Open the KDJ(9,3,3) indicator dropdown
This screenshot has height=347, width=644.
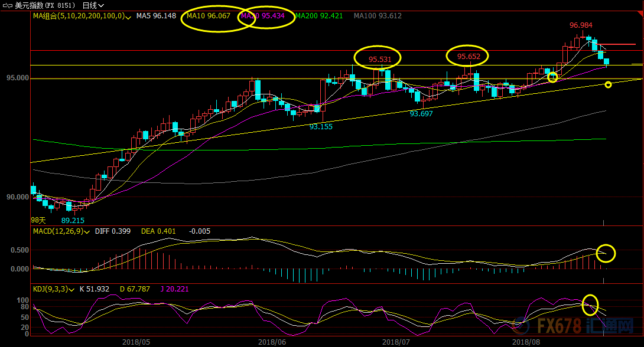tap(72, 289)
